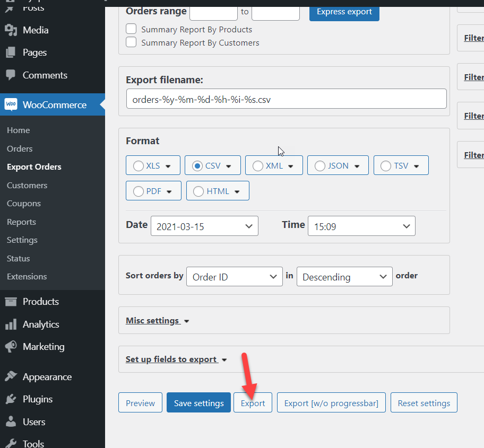Click the Users person icon
This screenshot has height=448, width=484.
[x=11, y=421]
